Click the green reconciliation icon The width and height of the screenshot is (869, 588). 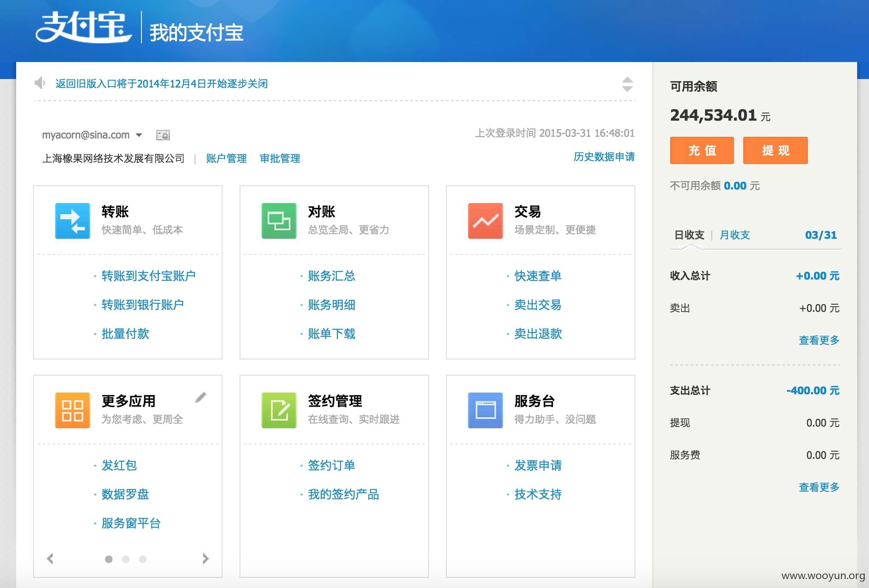click(x=279, y=221)
